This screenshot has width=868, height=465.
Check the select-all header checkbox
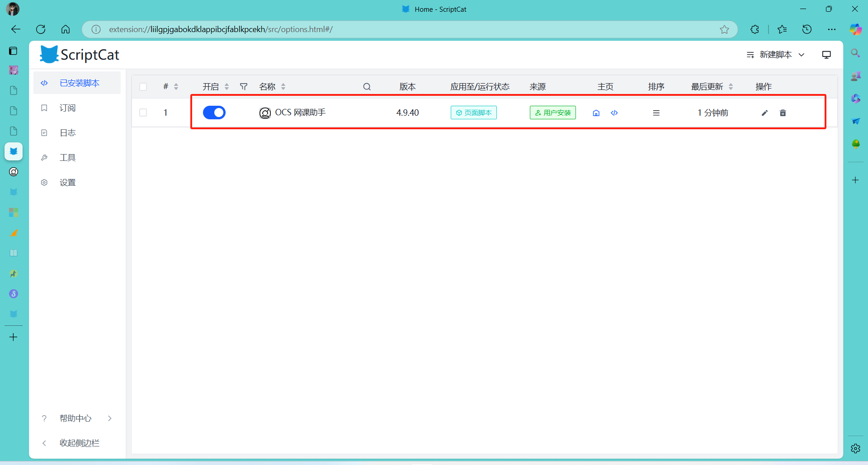pos(143,87)
